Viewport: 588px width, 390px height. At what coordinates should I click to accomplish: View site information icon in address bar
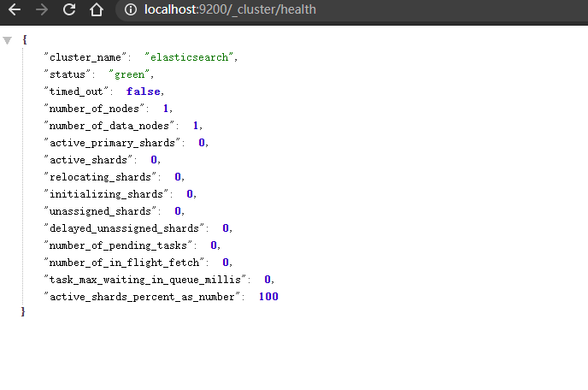coord(131,9)
